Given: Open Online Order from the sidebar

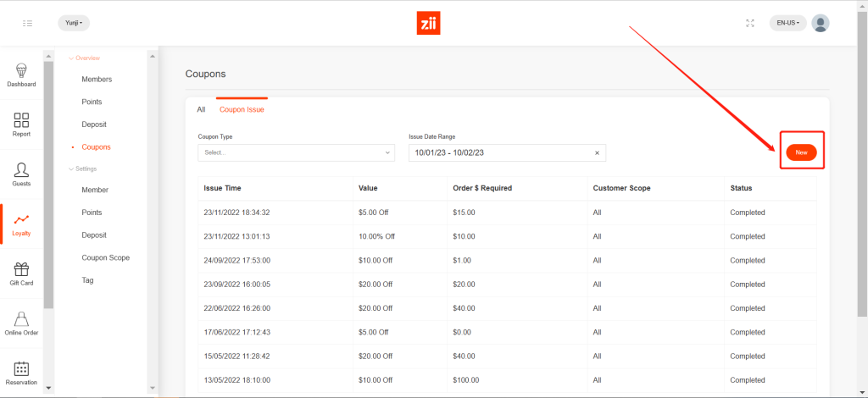Looking at the screenshot, I should [21, 323].
